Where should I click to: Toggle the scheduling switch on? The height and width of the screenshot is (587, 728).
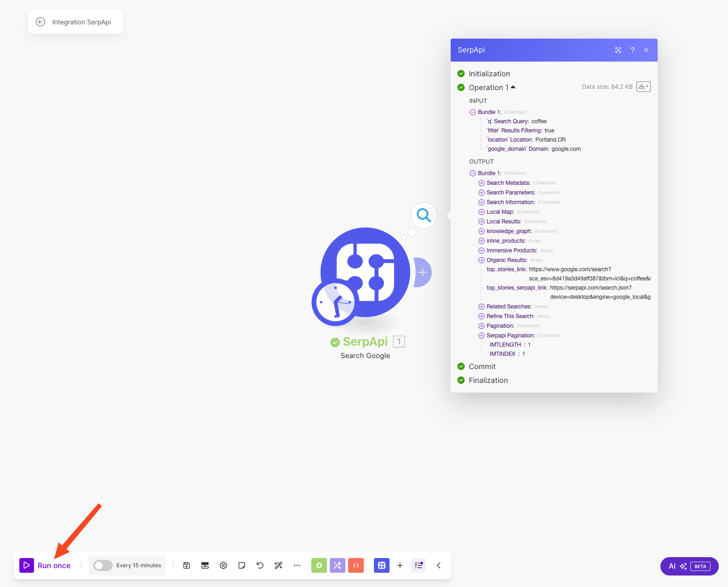(x=103, y=565)
